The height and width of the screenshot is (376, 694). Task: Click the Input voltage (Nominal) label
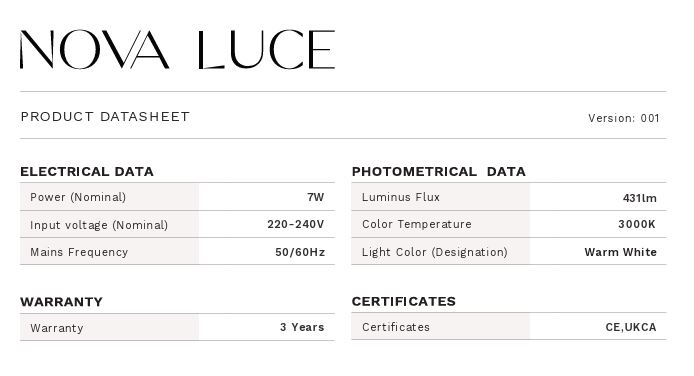click(99, 225)
